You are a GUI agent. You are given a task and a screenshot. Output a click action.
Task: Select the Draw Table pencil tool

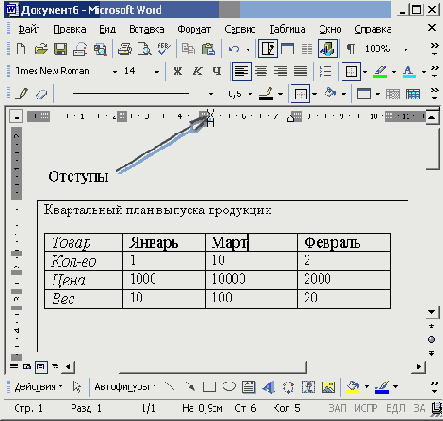[x=22, y=94]
